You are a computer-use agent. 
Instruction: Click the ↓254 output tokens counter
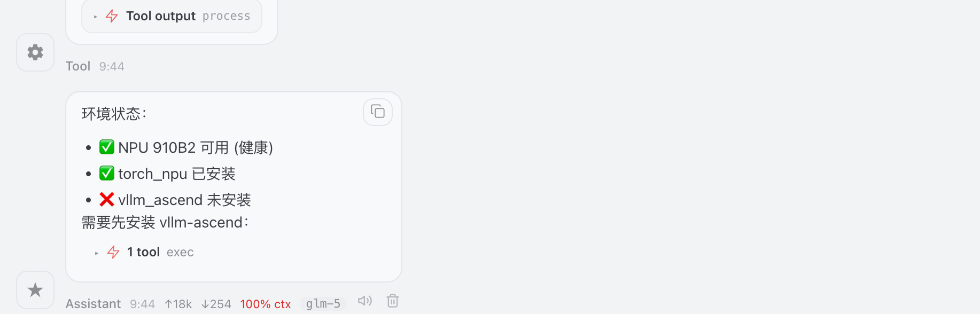pos(216,304)
